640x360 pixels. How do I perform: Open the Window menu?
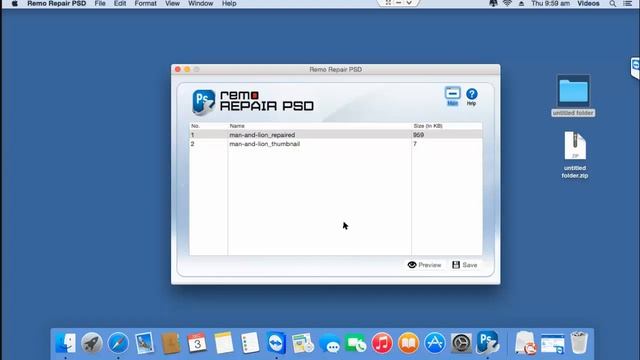(200, 4)
